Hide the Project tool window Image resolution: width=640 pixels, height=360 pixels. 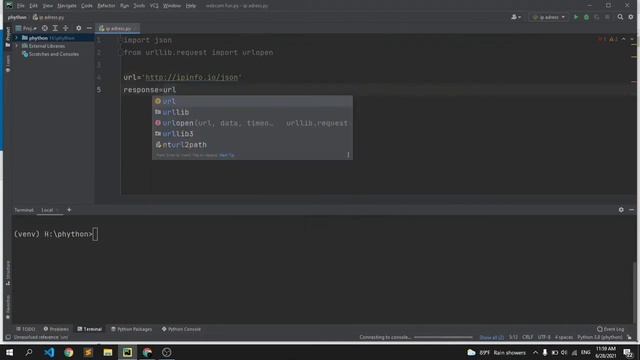point(89,28)
